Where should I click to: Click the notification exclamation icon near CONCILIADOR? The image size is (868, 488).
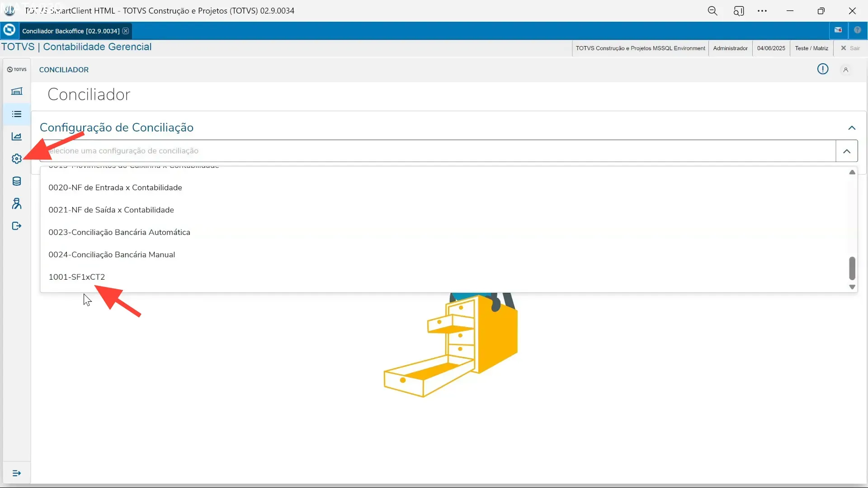(823, 69)
